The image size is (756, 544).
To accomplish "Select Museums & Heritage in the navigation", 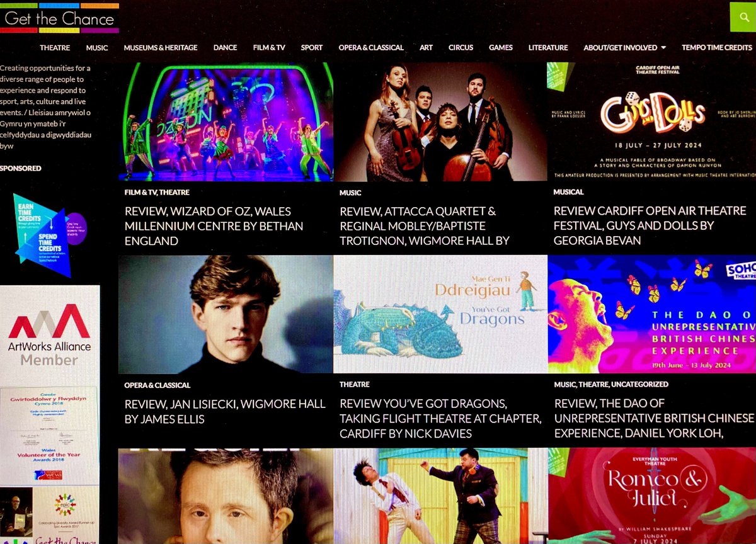I will [160, 48].
